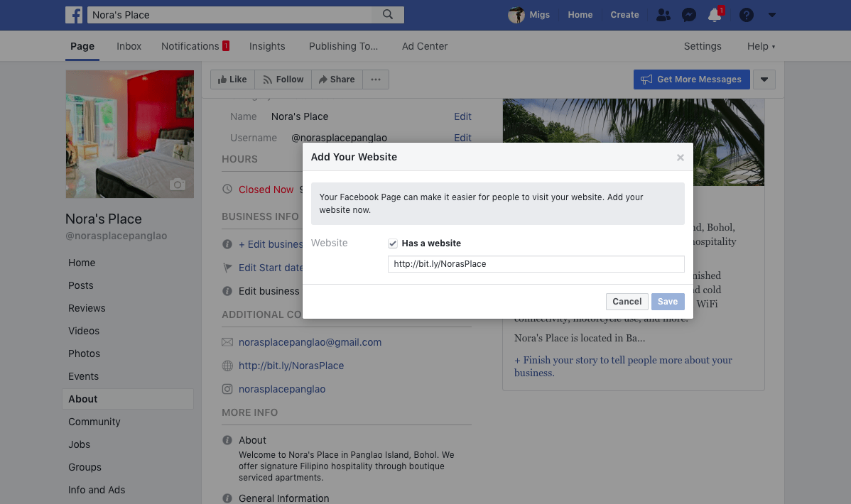Click Edit next to the Username field

tap(462, 137)
